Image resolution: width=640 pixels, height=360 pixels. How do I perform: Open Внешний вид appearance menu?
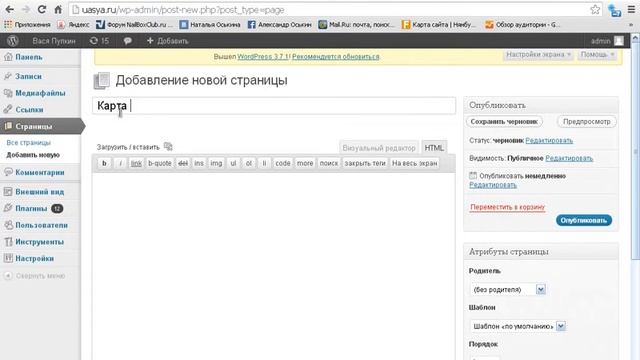(39, 192)
